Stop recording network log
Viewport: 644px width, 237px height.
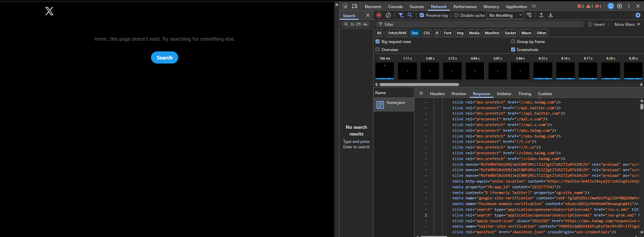tap(379, 15)
